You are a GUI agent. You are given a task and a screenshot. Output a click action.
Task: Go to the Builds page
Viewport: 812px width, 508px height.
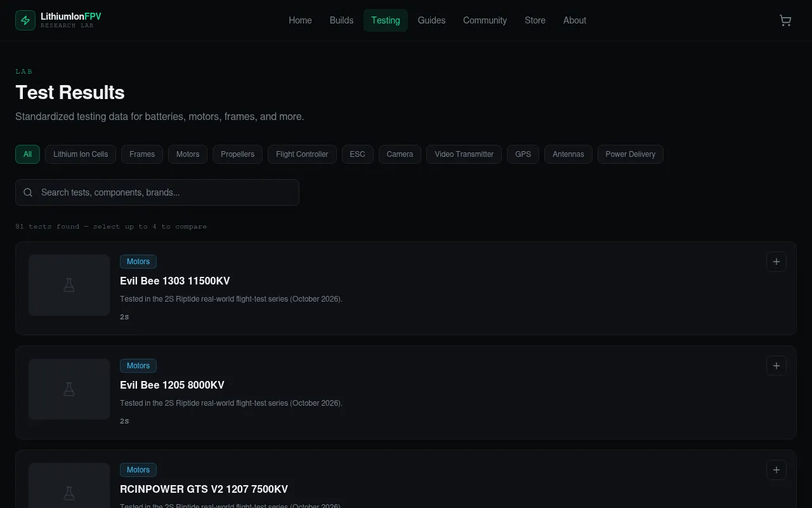pyautogui.click(x=341, y=20)
